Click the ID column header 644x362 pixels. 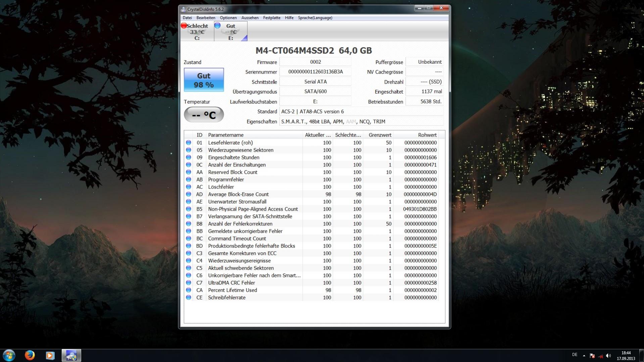(x=199, y=135)
